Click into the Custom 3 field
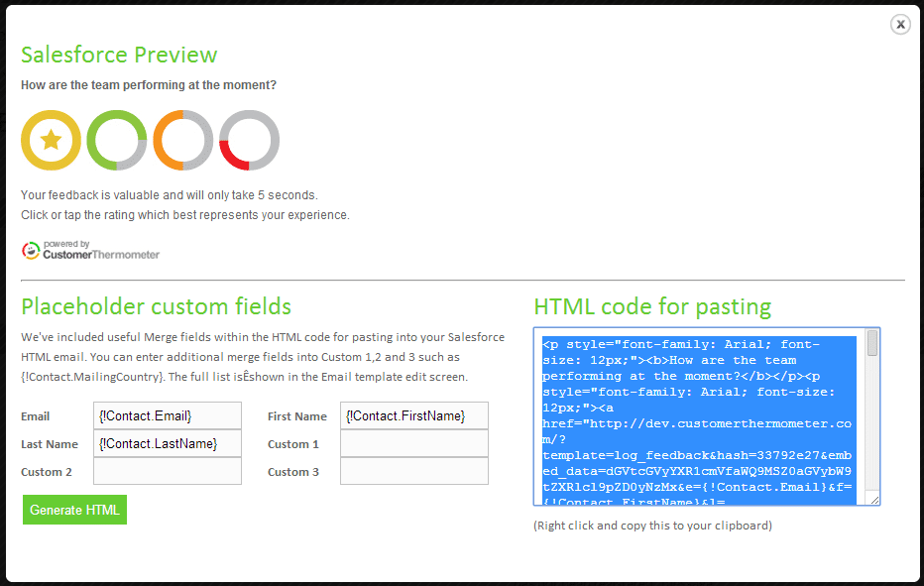The width and height of the screenshot is (924, 586). pos(414,471)
